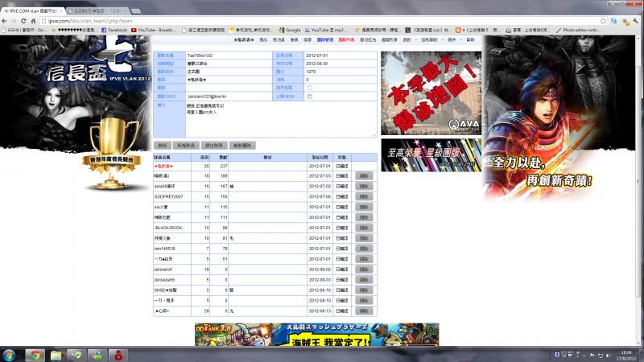Open the red 團隊列表 nav link
This screenshot has width=644, height=362.
pos(346,39)
